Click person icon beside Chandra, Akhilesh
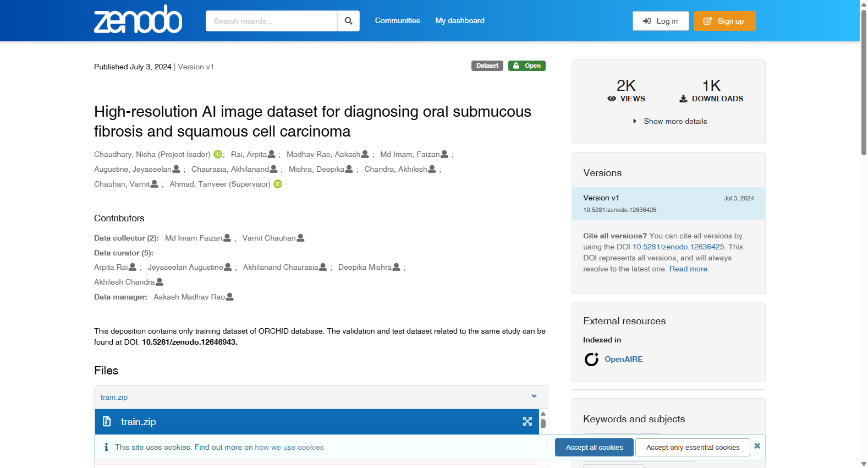868x468 pixels. [x=432, y=169]
